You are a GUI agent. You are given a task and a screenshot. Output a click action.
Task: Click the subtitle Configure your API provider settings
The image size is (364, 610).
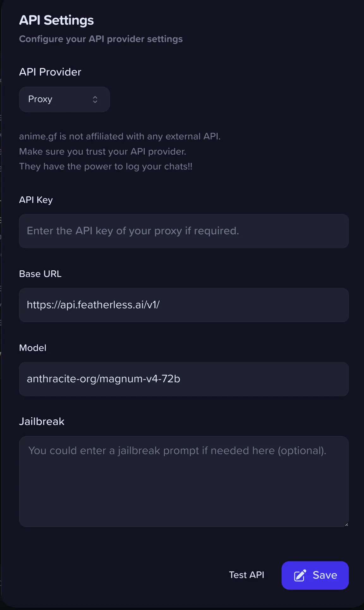click(x=101, y=39)
